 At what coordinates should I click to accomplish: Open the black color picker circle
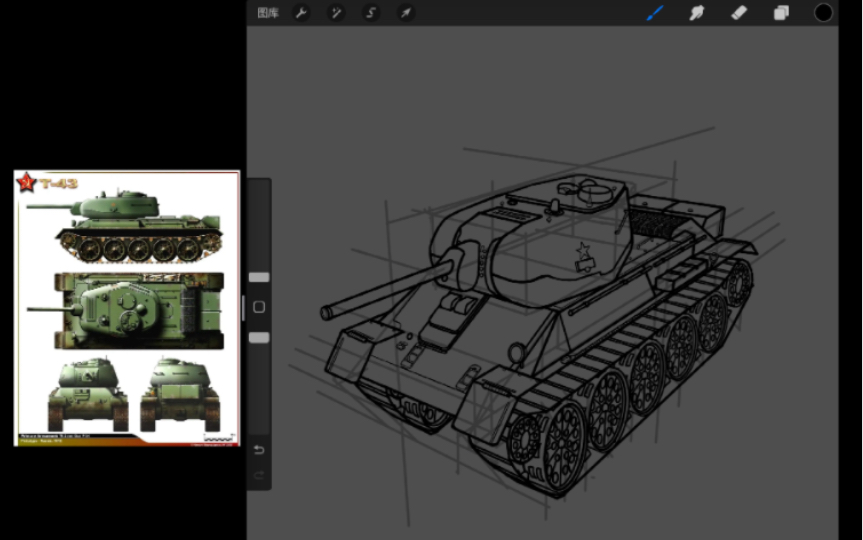click(823, 13)
